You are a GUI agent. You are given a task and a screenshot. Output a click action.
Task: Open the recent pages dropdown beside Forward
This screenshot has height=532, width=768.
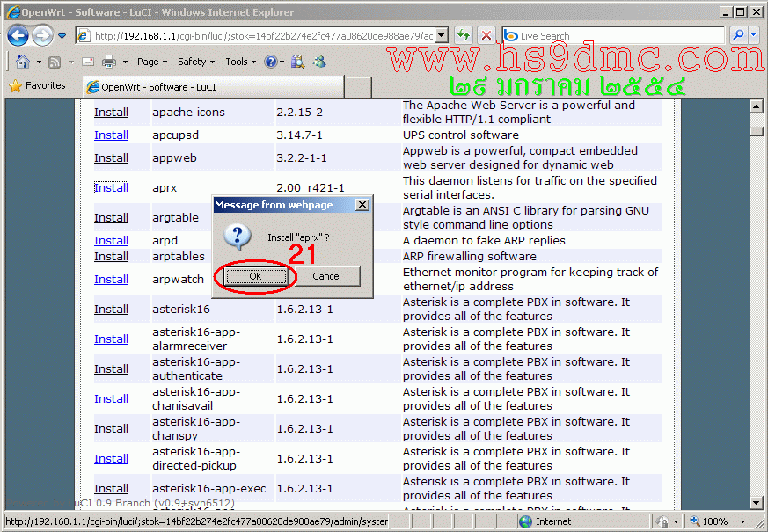pos(62,36)
